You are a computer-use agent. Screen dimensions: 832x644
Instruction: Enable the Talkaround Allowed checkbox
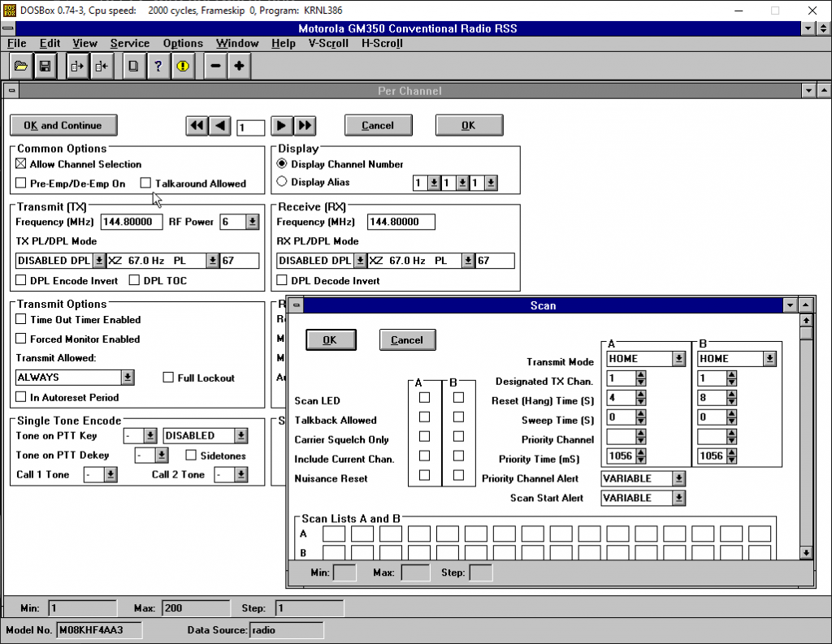146,184
